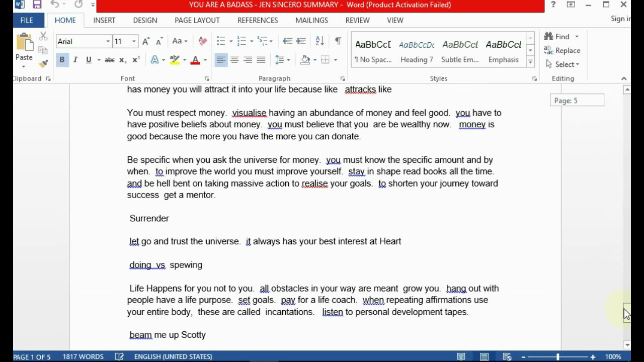The width and height of the screenshot is (644, 362).
Task: Open the font size dropdown
Action: 134,41
